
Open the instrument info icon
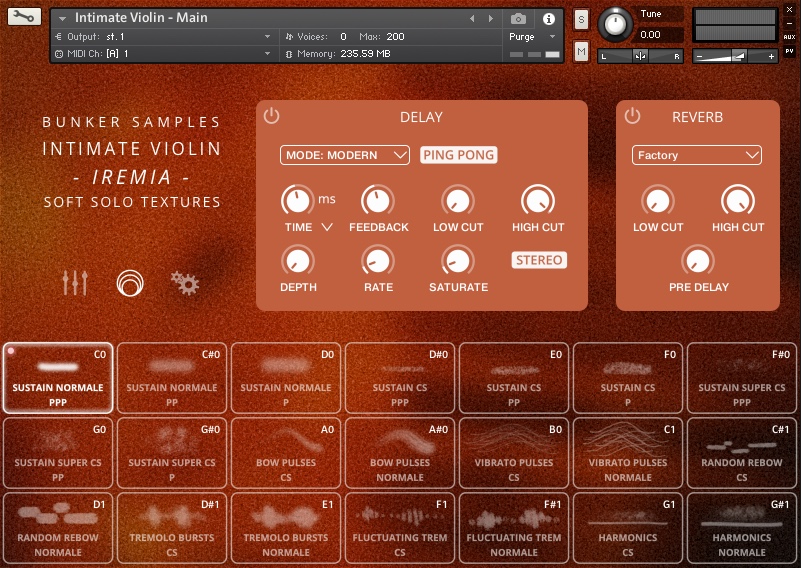(548, 19)
